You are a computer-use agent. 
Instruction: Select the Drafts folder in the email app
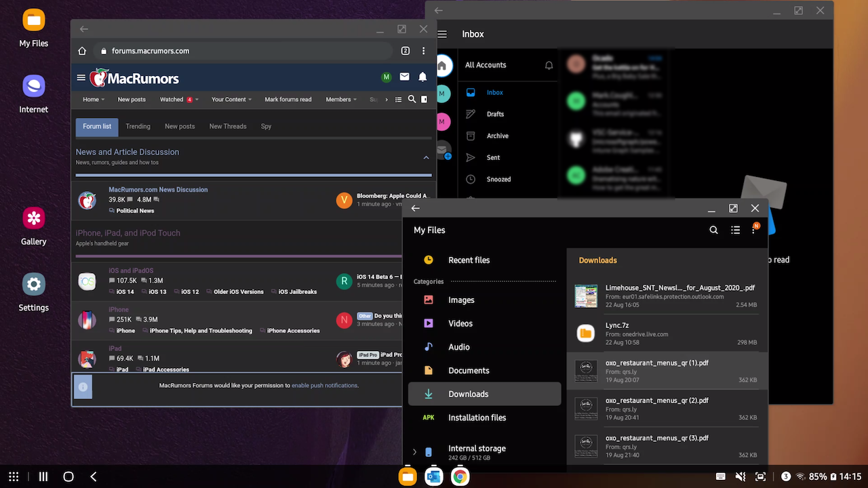tap(495, 115)
